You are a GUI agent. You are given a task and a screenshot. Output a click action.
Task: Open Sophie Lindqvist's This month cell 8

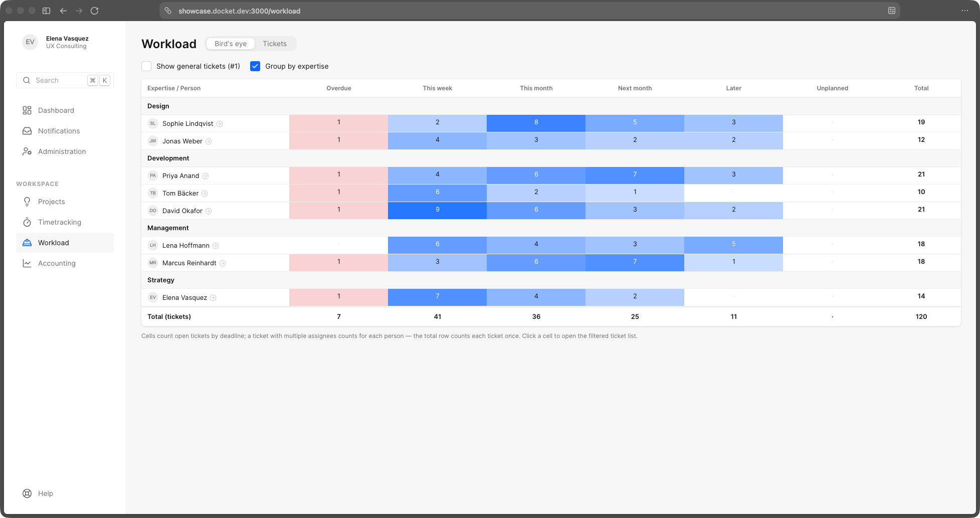[536, 123]
